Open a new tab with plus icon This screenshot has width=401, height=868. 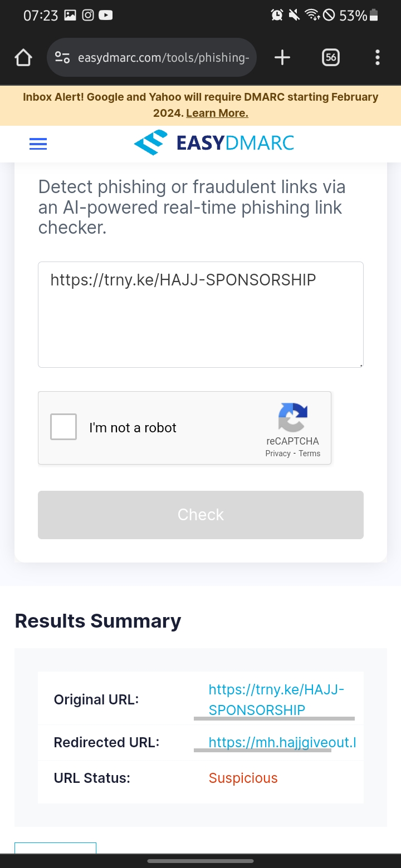click(x=282, y=57)
